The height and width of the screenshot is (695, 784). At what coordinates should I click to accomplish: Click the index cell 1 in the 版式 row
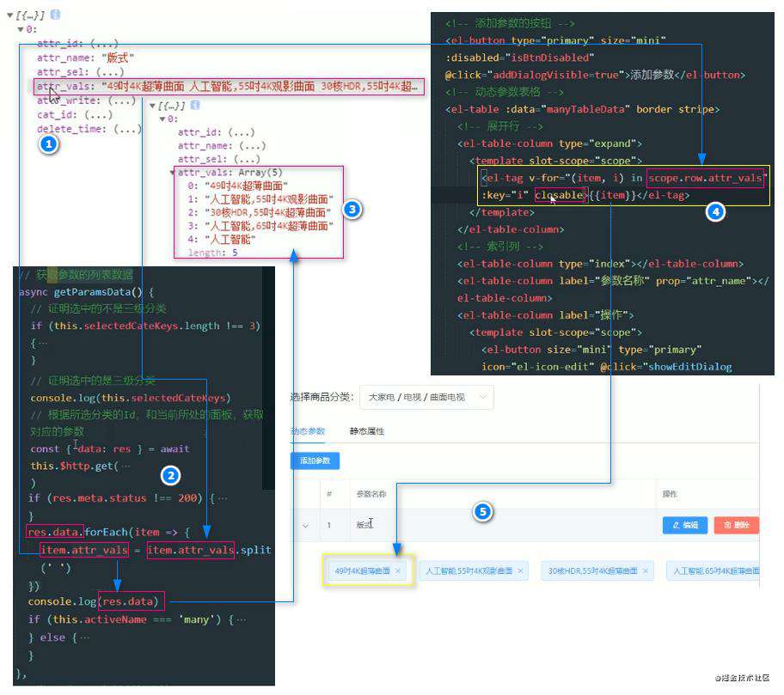tap(329, 525)
